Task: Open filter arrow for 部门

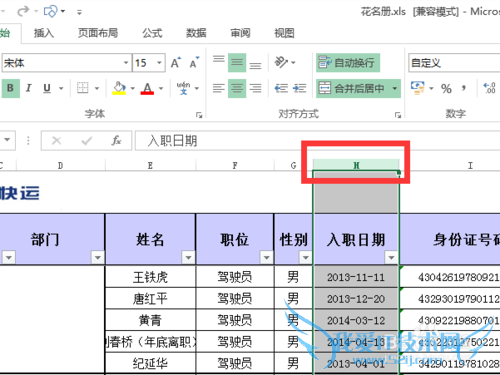Action: click(98, 257)
